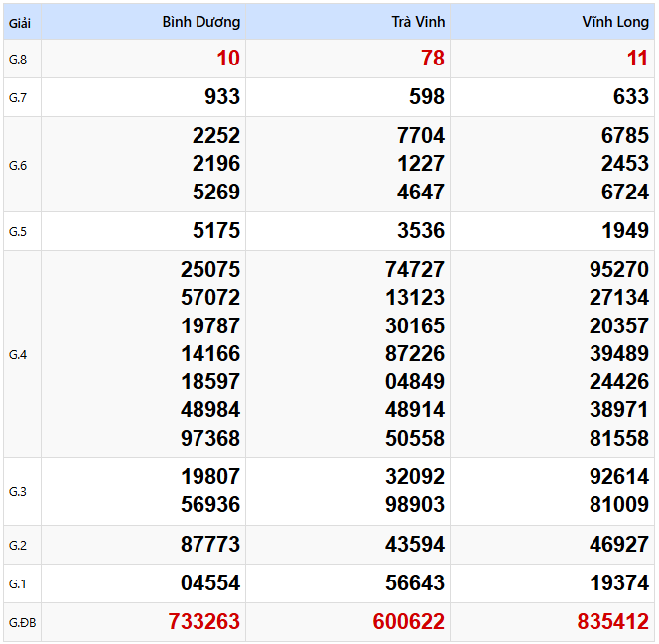Click the G.1 number 19374

(x=618, y=583)
